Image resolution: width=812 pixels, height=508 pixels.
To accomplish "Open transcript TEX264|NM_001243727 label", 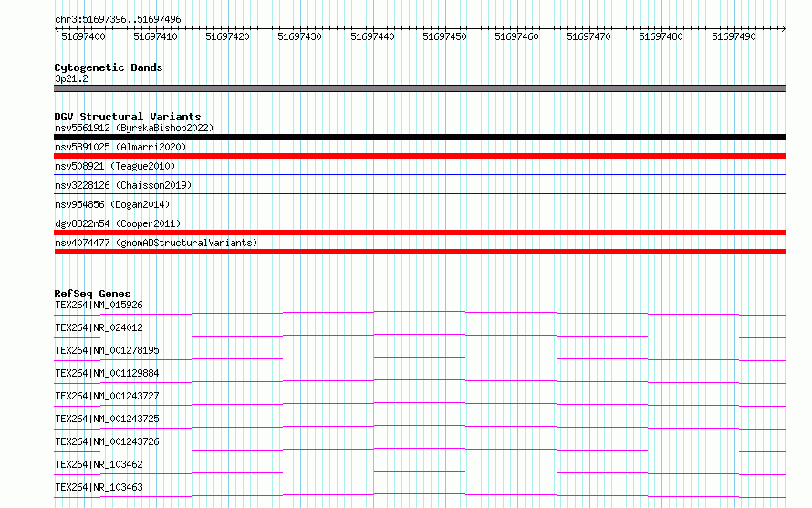I will [107, 396].
